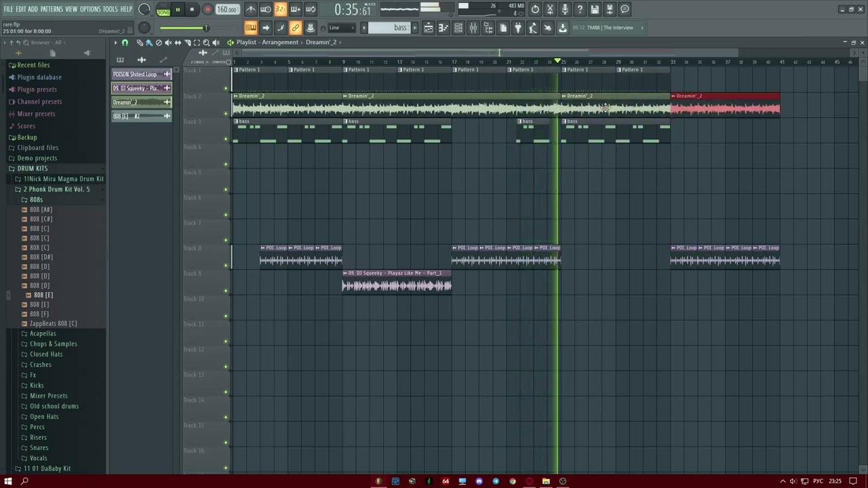Open the Channel rack icon
868x488 pixels.
(458, 28)
